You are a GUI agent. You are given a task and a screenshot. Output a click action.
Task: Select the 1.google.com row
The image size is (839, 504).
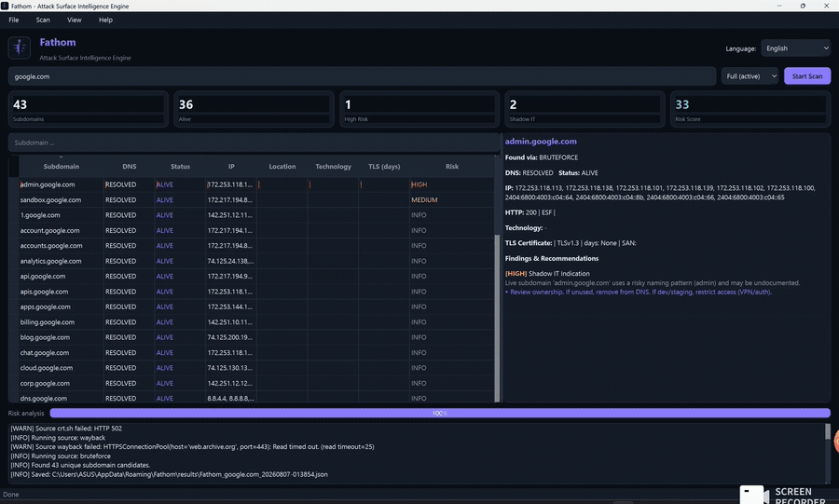256,215
